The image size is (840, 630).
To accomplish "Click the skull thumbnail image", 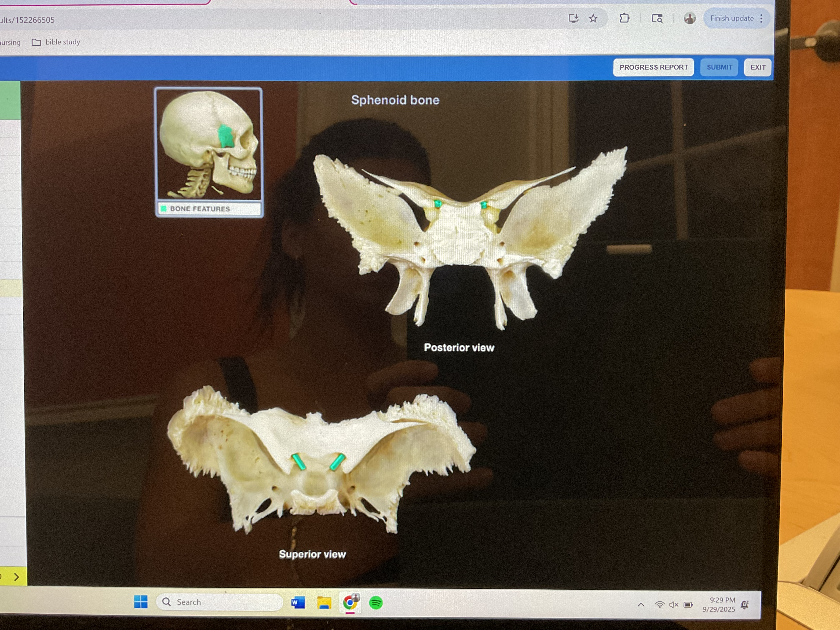I will pos(209,144).
